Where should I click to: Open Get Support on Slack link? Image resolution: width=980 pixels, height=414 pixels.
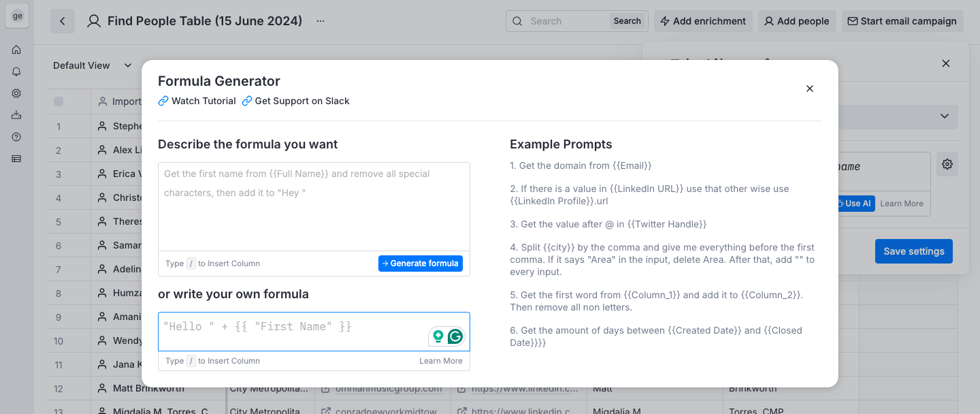(x=295, y=101)
